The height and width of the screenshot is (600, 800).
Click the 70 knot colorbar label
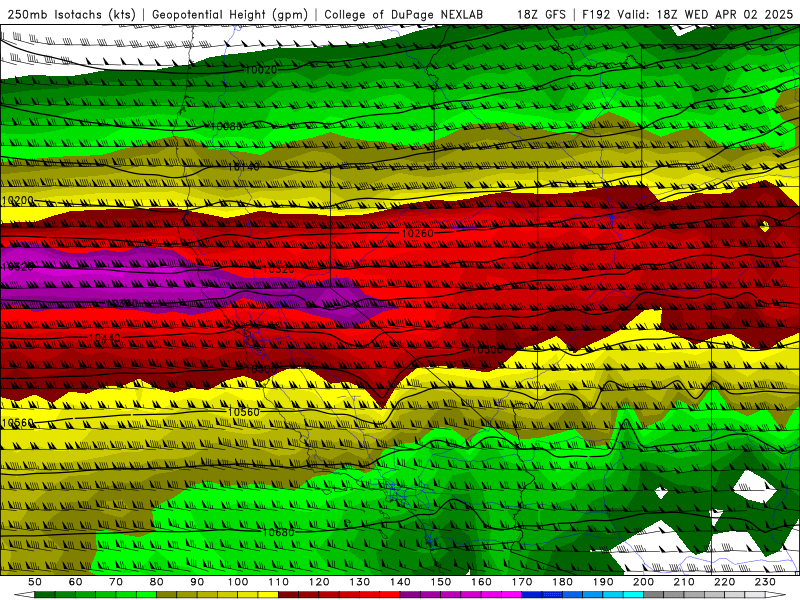[x=116, y=582]
